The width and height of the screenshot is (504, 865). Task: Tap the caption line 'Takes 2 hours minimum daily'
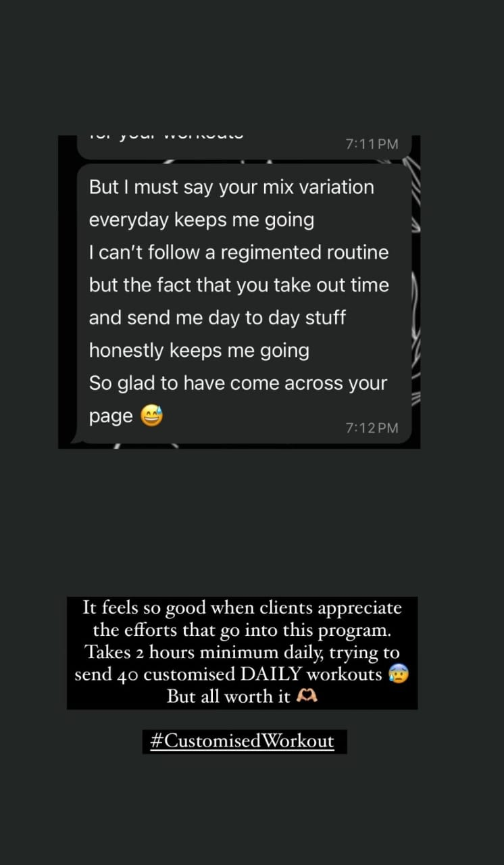tap(242, 653)
